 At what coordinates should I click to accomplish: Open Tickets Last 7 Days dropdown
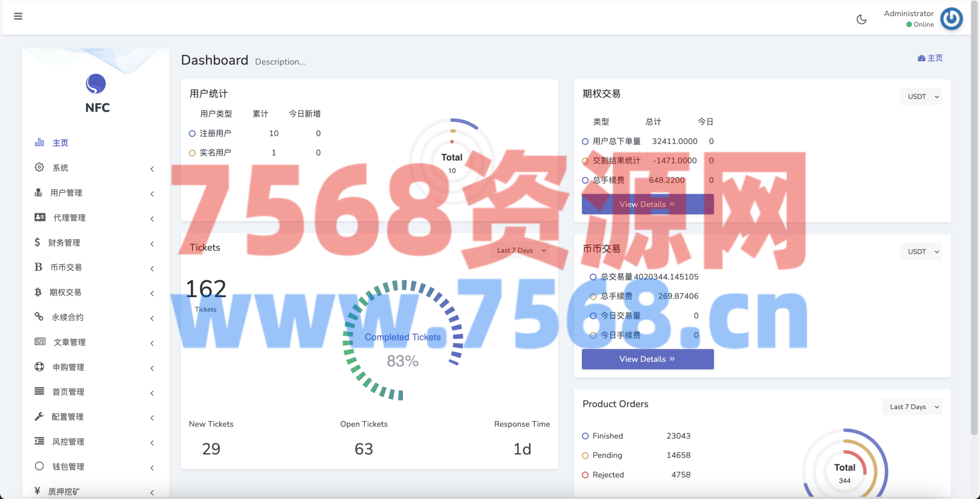tap(521, 250)
